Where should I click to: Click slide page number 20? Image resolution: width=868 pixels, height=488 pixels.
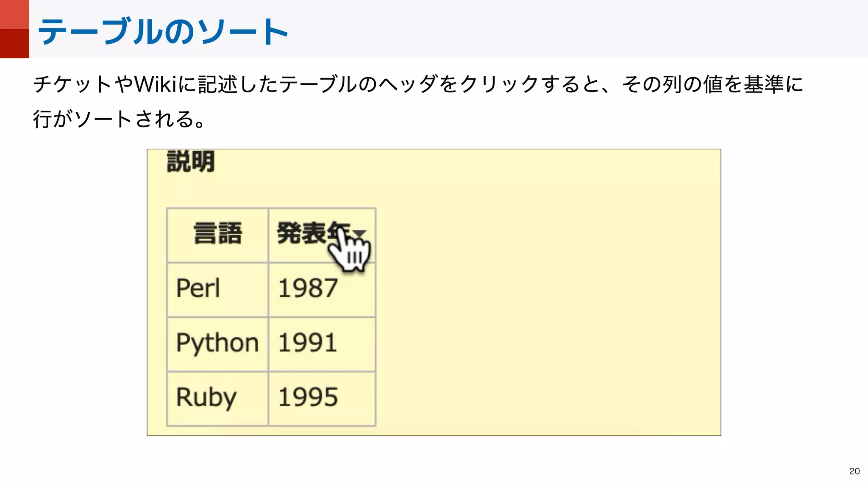tap(854, 471)
